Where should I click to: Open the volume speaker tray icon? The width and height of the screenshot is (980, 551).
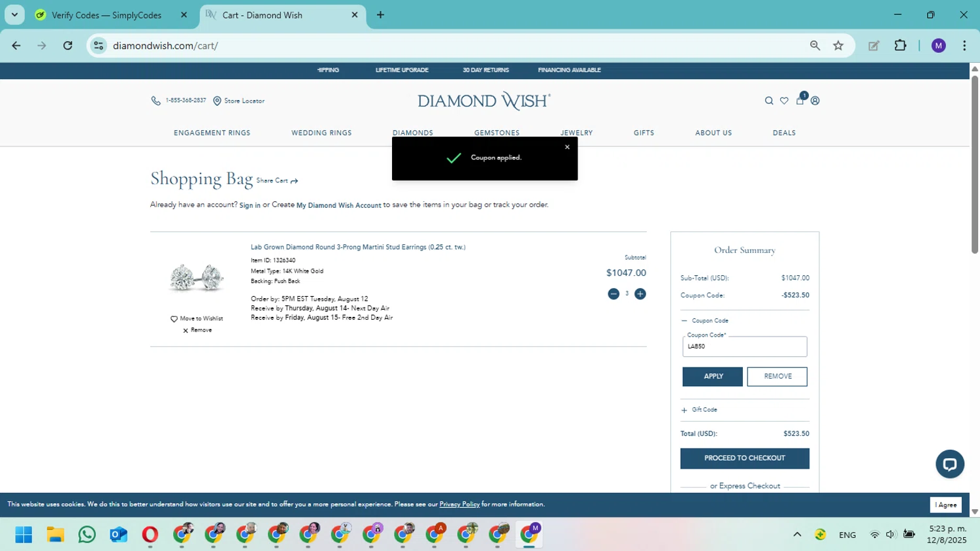(890, 535)
